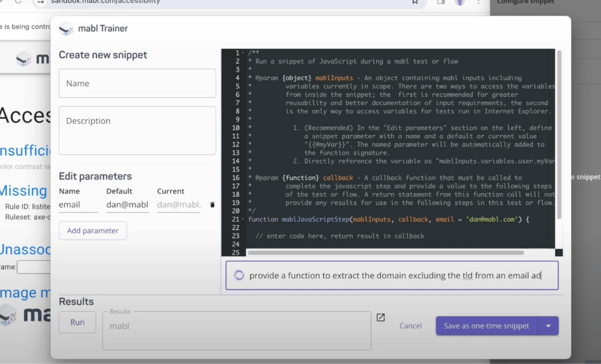This screenshot has height=364, width=601.
Task: Click into the AI prompt input
Action: (x=392, y=275)
